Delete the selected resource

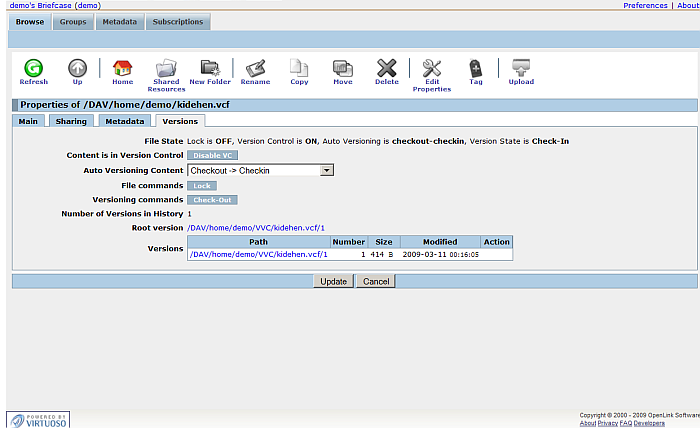click(386, 69)
